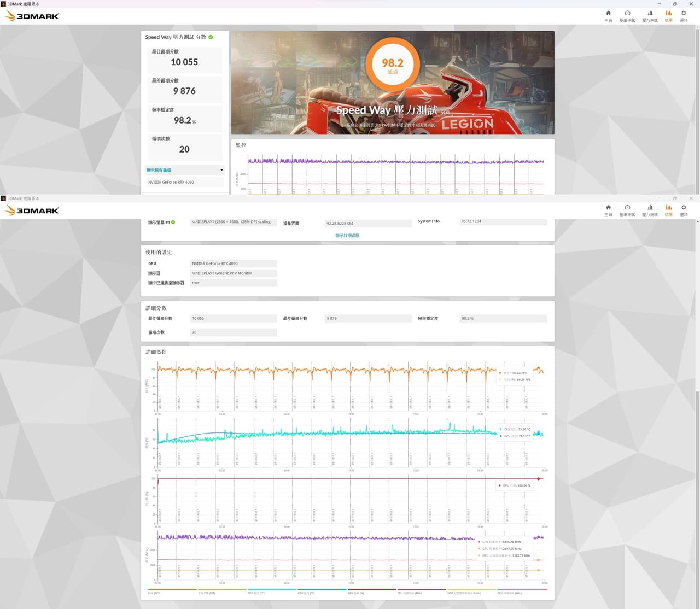700x609 pixels.
Task: Click 3DMARK logo in upper window header
Action: pyautogui.click(x=32, y=16)
